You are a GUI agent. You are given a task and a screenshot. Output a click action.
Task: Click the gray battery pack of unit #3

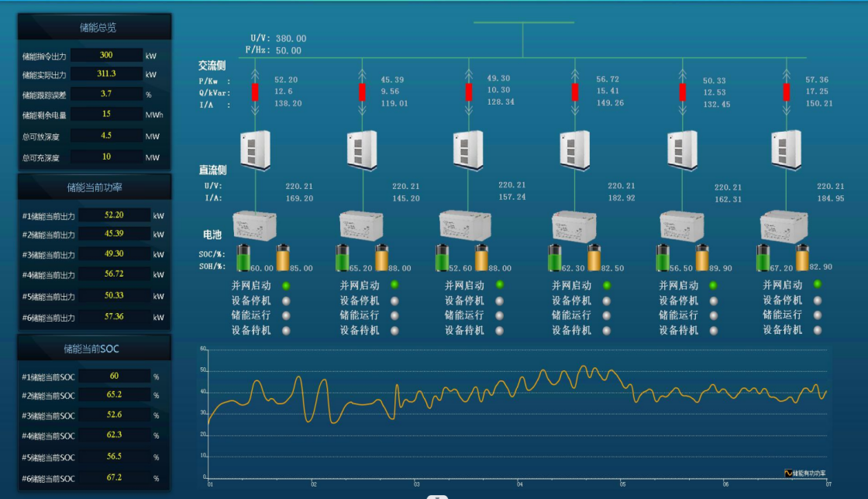tap(465, 225)
